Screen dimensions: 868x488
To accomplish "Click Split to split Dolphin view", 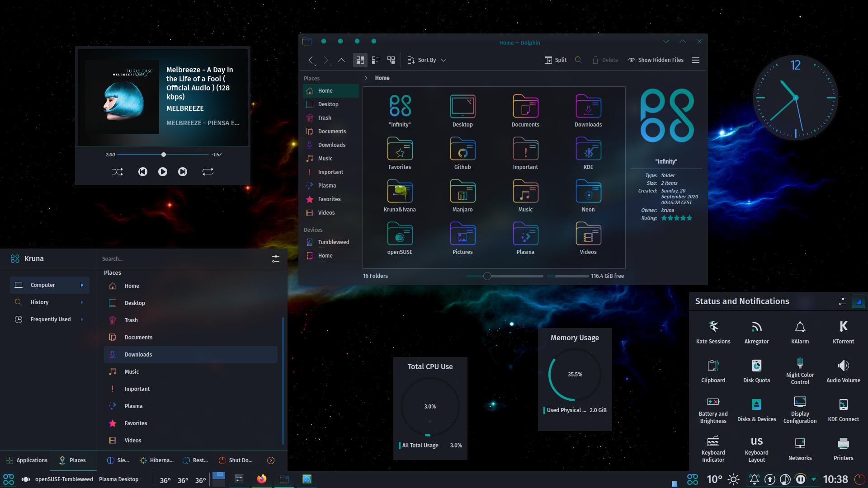I will point(555,60).
